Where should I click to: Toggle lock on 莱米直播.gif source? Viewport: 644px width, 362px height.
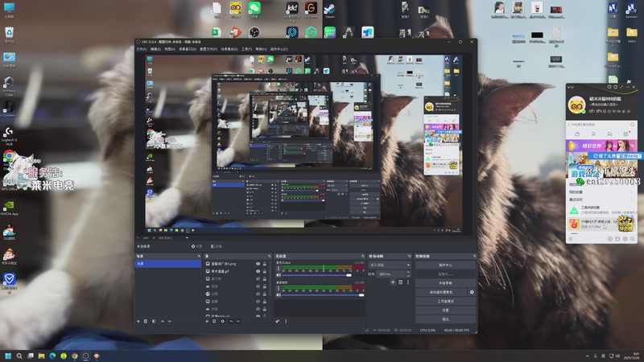click(265, 271)
